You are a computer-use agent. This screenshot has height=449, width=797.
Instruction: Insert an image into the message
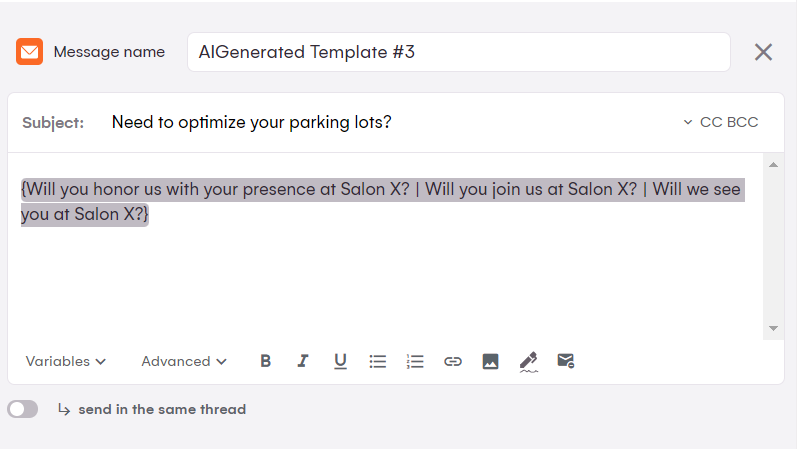490,361
